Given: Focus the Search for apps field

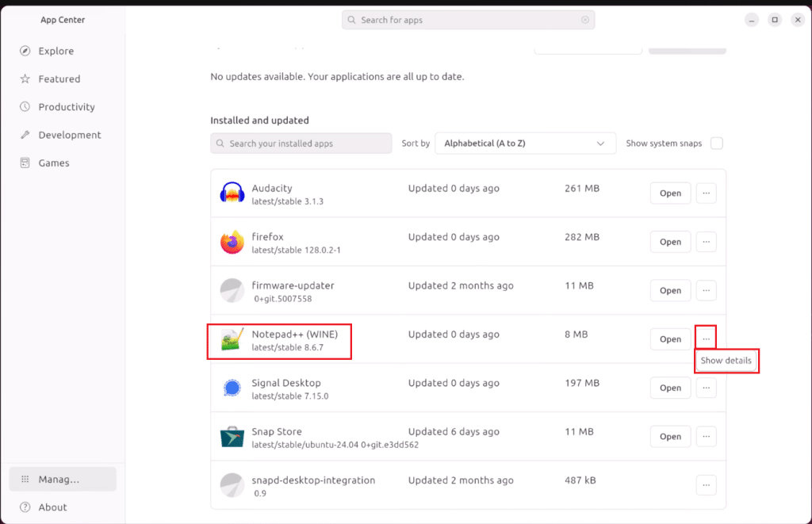Looking at the screenshot, I should click(468, 20).
